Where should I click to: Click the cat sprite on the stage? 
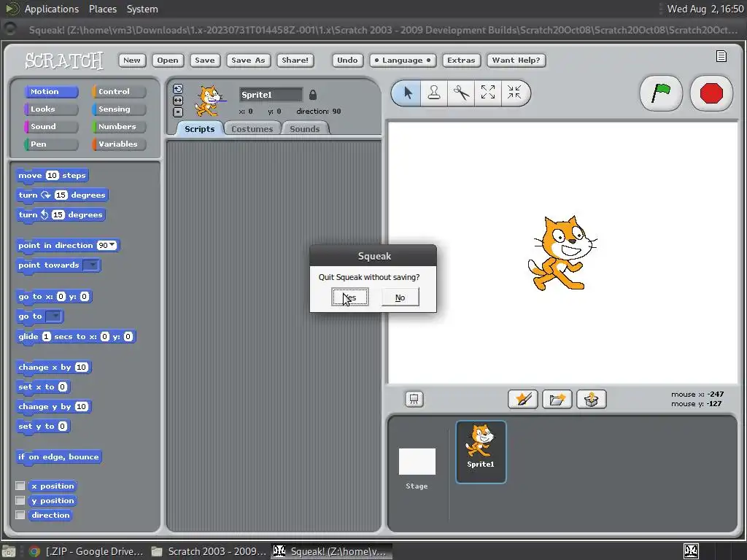pyautogui.click(x=562, y=253)
